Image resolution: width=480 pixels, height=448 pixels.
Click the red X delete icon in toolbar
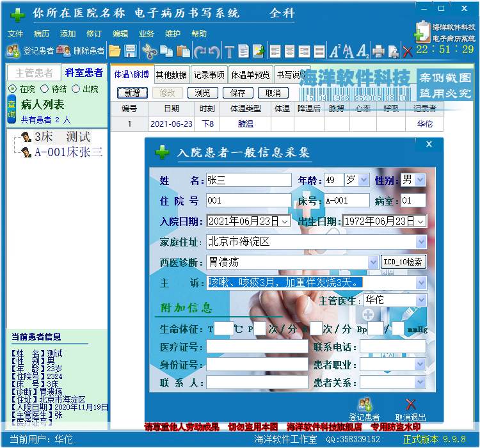coord(407,51)
